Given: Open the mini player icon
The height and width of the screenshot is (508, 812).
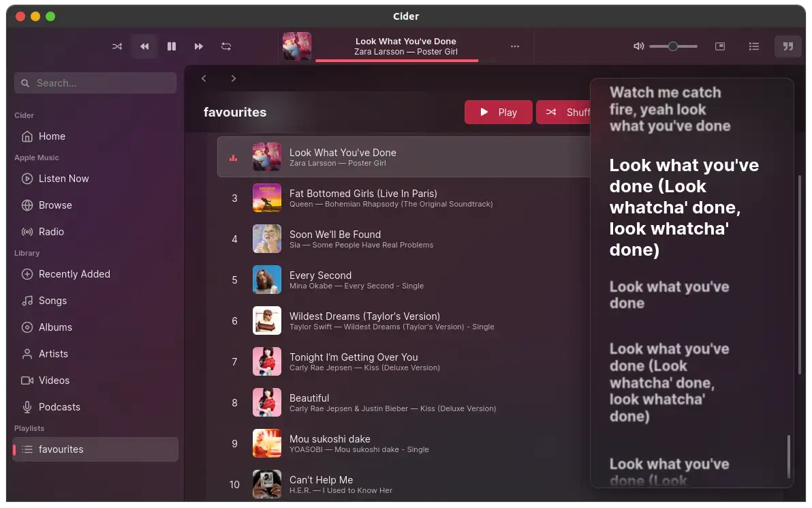Looking at the screenshot, I should 720,46.
